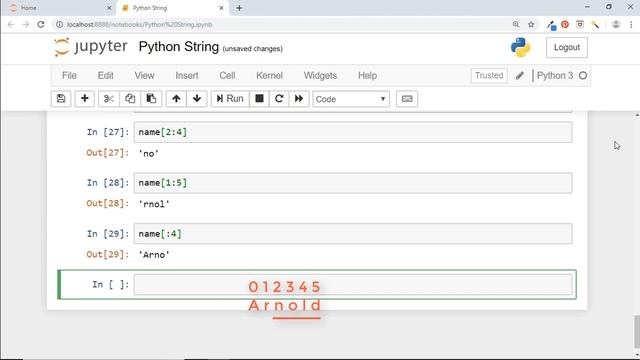Image resolution: width=640 pixels, height=360 pixels.
Task: Open the Edit menu
Action: [105, 76]
